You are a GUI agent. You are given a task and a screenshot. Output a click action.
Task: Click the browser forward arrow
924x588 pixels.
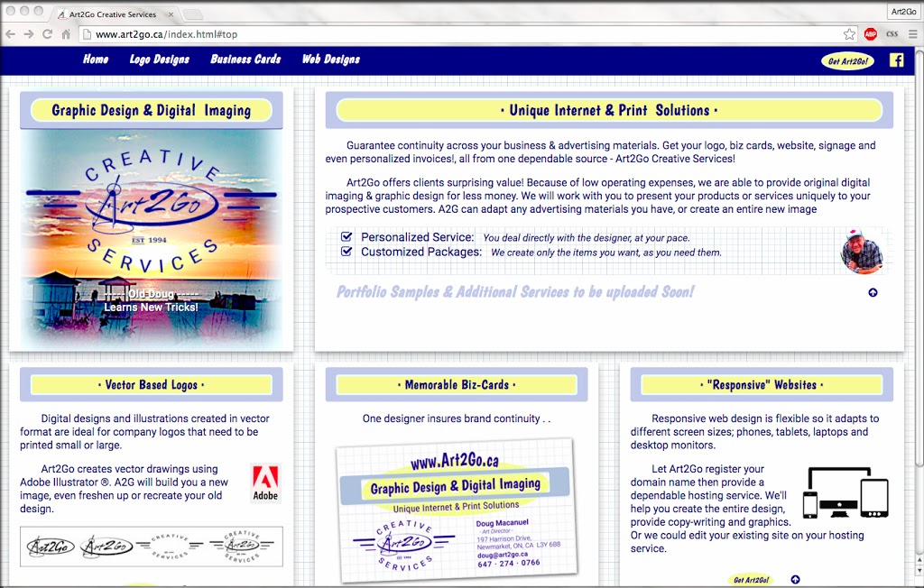[29, 34]
